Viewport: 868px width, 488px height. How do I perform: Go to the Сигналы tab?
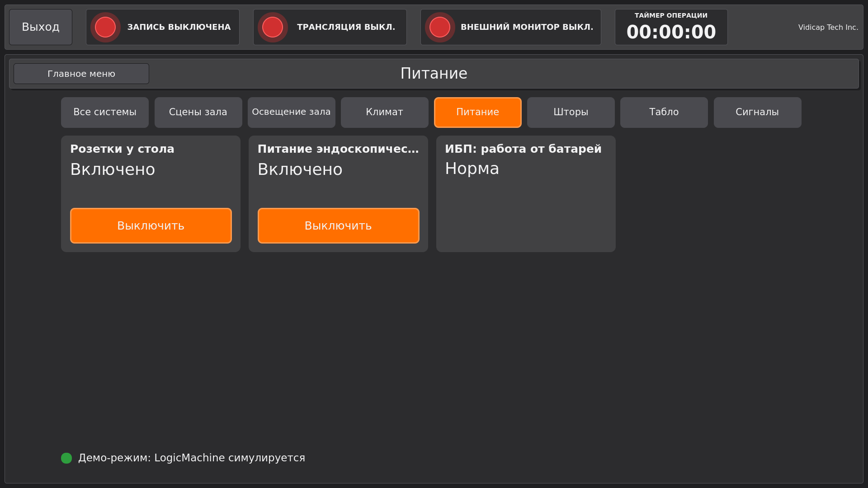coord(758,112)
